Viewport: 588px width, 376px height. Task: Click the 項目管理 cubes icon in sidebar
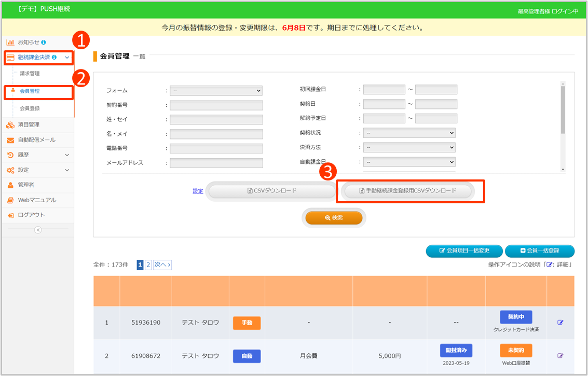click(10, 125)
